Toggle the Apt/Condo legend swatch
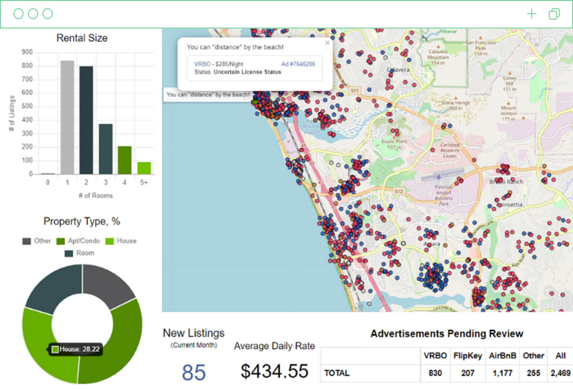Image resolution: width=573 pixels, height=392 pixels. pyautogui.click(x=60, y=241)
